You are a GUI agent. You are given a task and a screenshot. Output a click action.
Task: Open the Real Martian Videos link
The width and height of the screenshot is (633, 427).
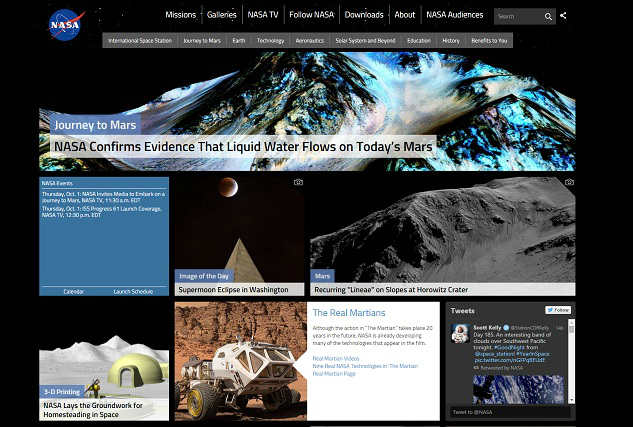[336, 358]
